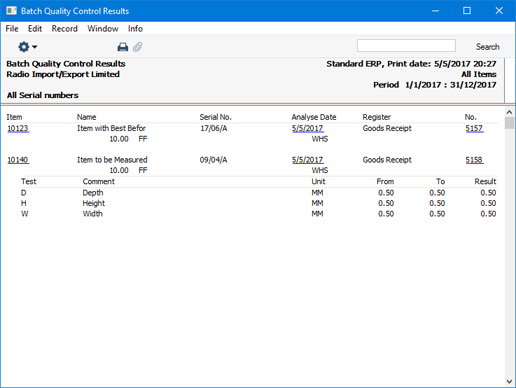Minimize the Batch Quality Control window

[x=435, y=11]
